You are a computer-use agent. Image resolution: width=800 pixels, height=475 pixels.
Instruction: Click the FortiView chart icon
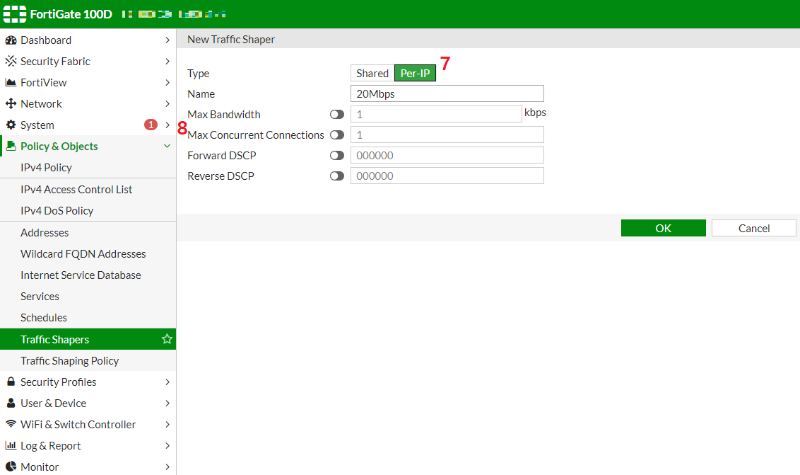tap(11, 82)
